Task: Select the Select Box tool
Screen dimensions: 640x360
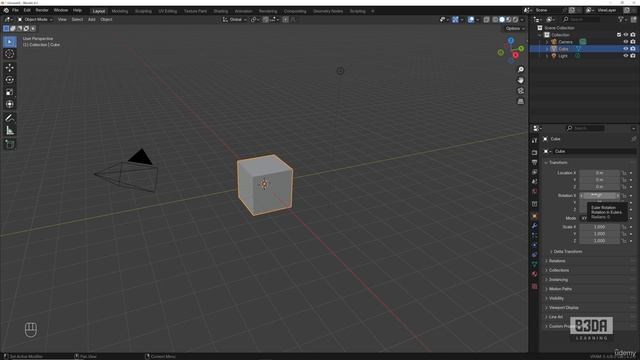Action: [10, 42]
